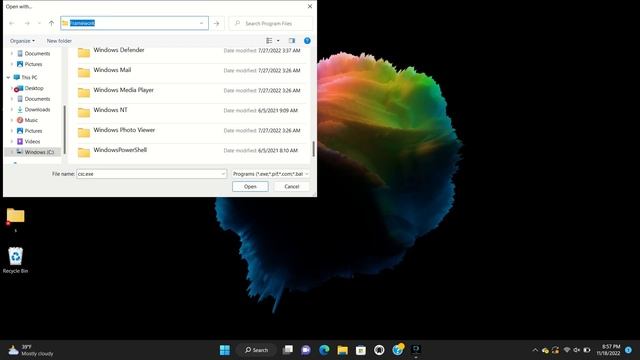This screenshot has width=640, height=360.
Task: Open Microsoft Store from the taskbar
Action: [x=361, y=350]
